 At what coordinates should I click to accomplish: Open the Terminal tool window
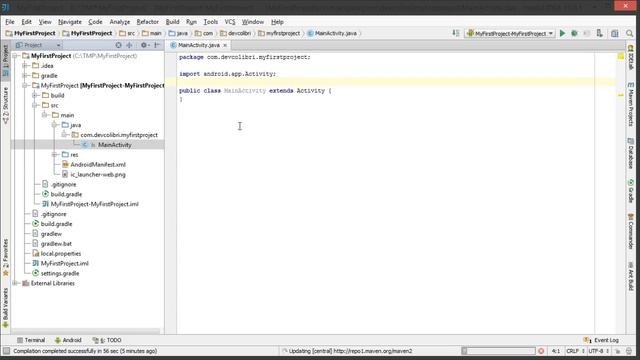[x=31, y=340]
